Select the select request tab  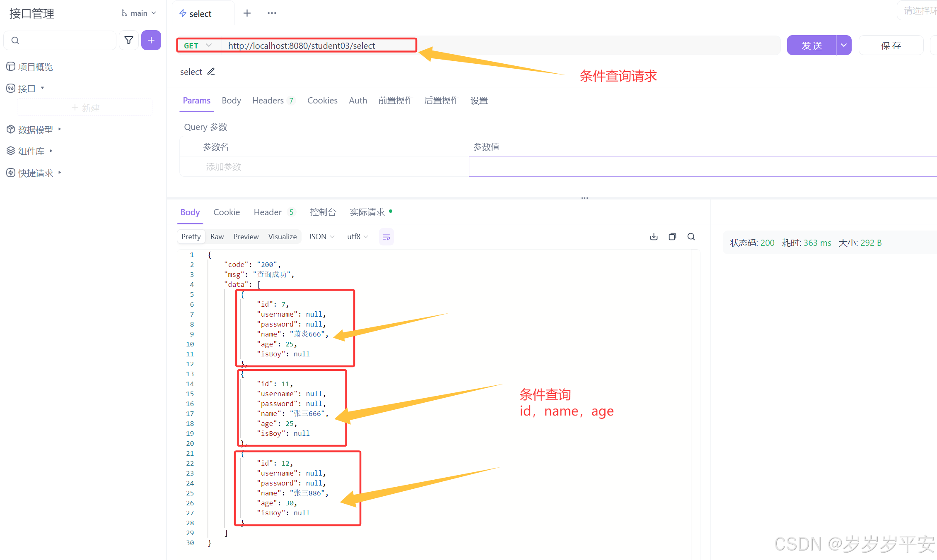click(203, 14)
